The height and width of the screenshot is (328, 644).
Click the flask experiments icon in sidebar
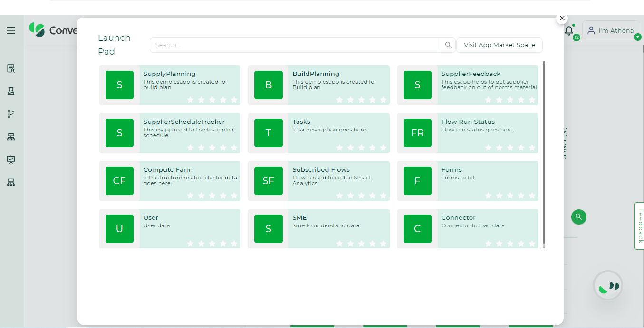pos(10,91)
